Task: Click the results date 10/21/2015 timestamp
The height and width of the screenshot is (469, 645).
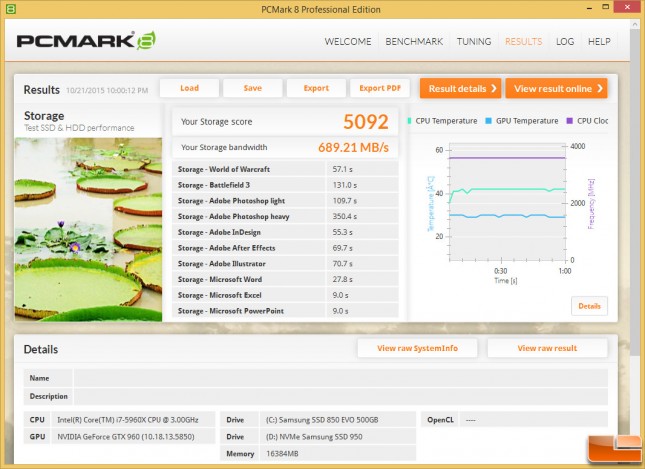Action: (107, 91)
